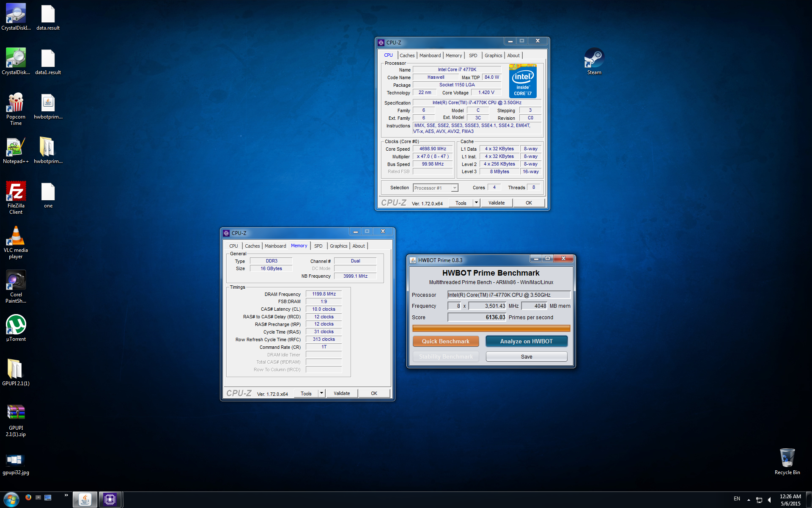Open the green CrystalDiskMark desktop shortcut
This screenshot has height=508, width=812.
pos(16,61)
